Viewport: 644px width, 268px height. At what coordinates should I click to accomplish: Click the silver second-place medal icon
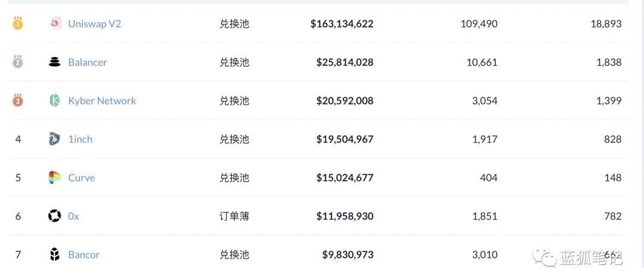point(18,62)
